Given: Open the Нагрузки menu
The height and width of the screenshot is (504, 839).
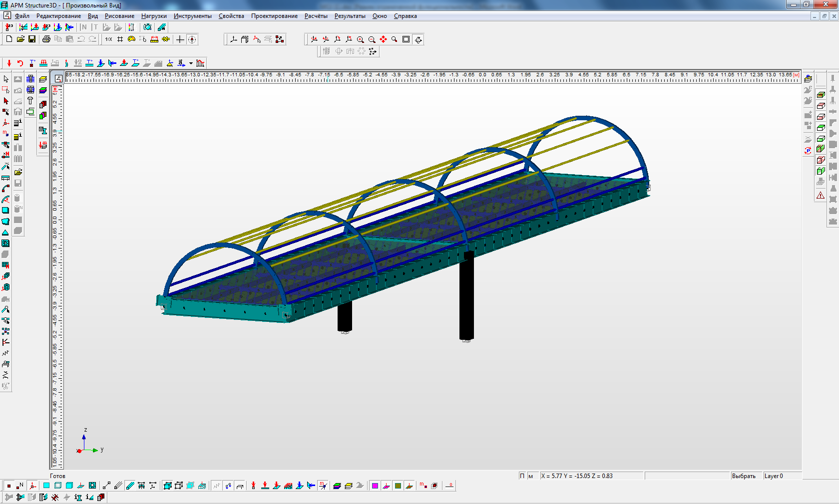Looking at the screenshot, I should 154,16.
